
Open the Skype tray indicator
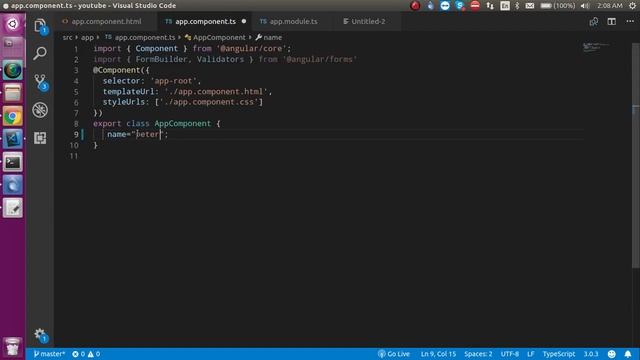pos(460,6)
